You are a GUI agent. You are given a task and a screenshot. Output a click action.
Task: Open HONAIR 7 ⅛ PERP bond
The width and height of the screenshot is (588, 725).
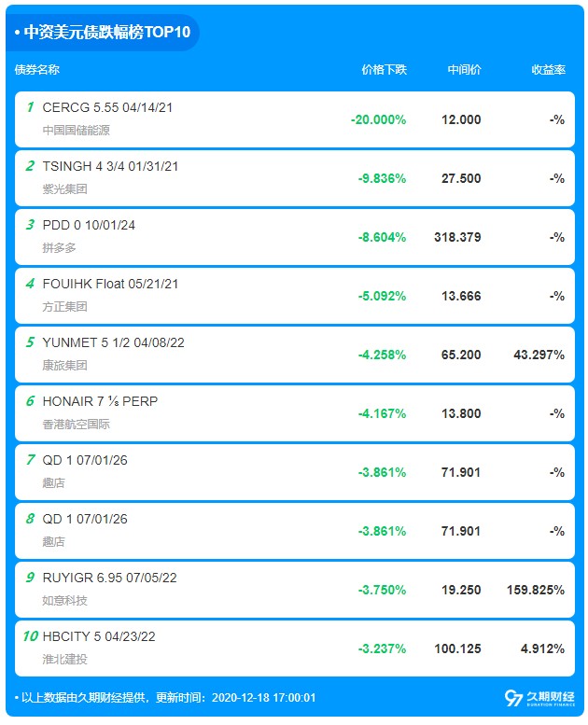[x=295, y=413]
